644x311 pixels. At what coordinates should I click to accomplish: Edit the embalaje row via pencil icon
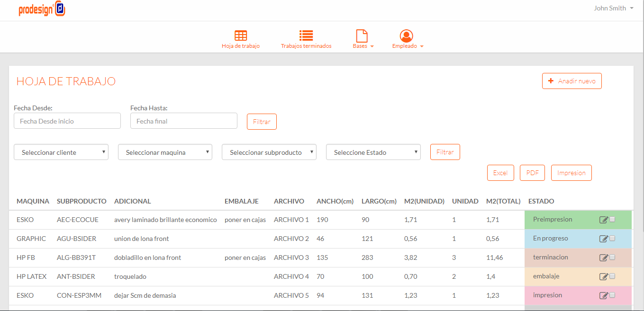tap(604, 276)
